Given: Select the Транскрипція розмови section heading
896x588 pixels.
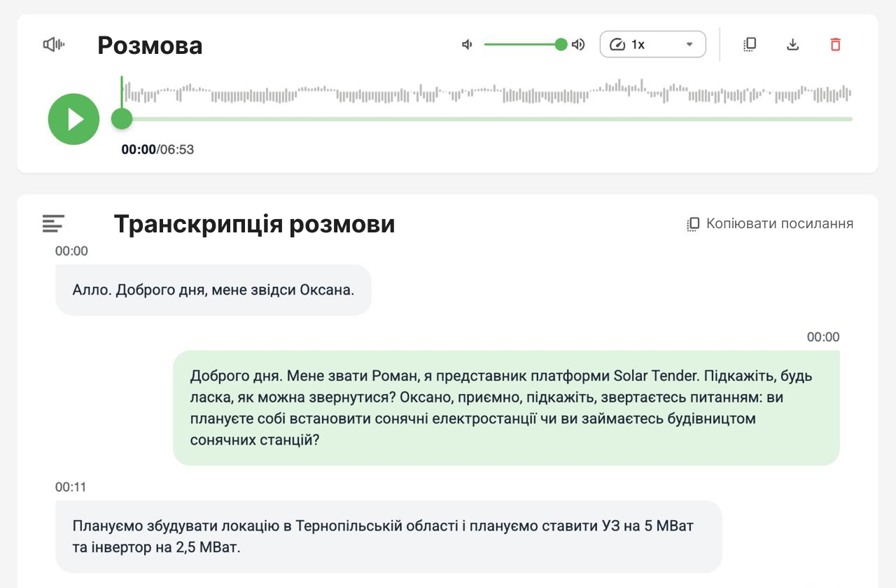Looking at the screenshot, I should pos(255,224).
